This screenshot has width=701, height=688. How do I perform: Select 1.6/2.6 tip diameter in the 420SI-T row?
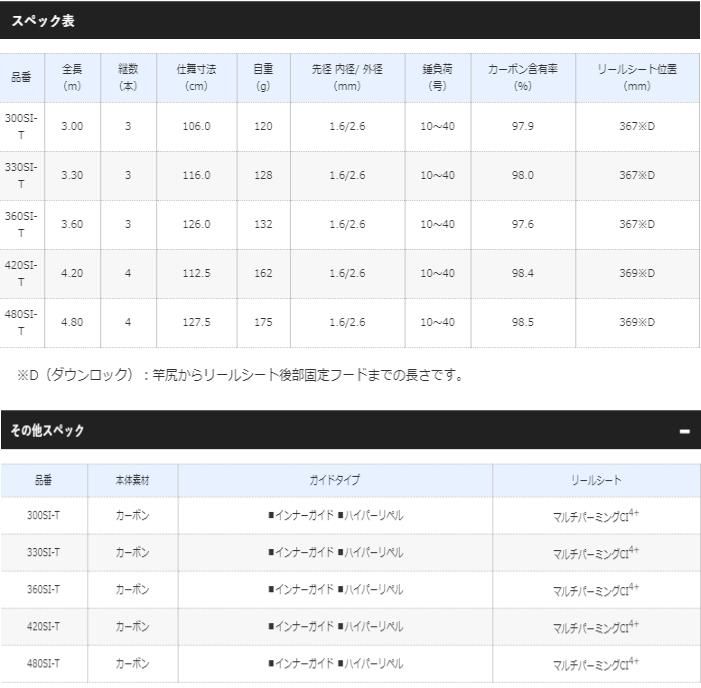tap(347, 273)
